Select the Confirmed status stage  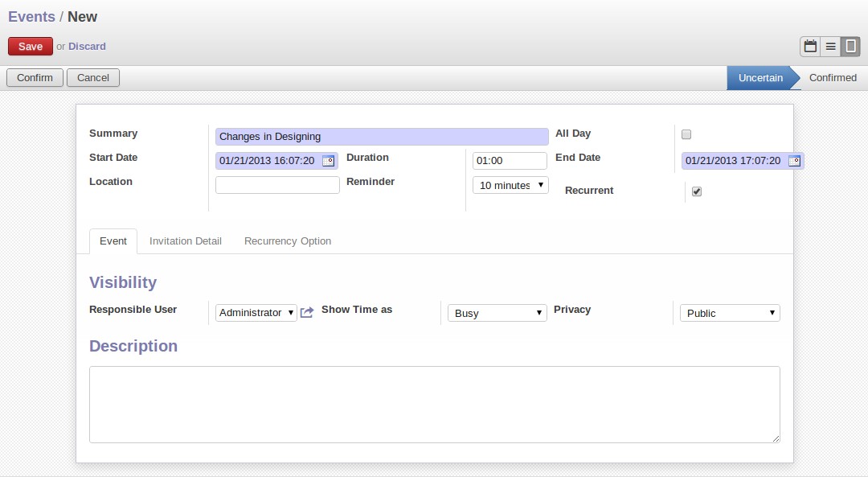[833, 78]
